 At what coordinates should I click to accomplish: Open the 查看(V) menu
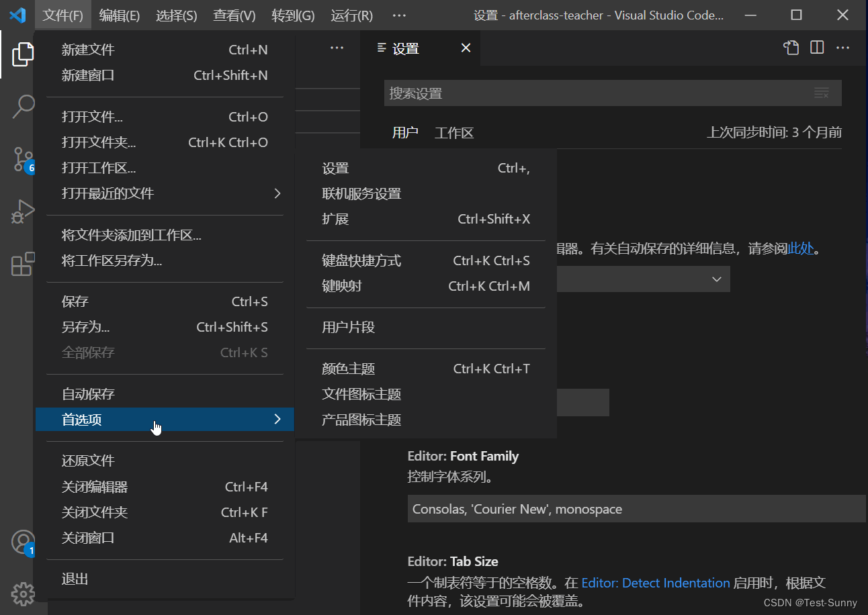(234, 15)
